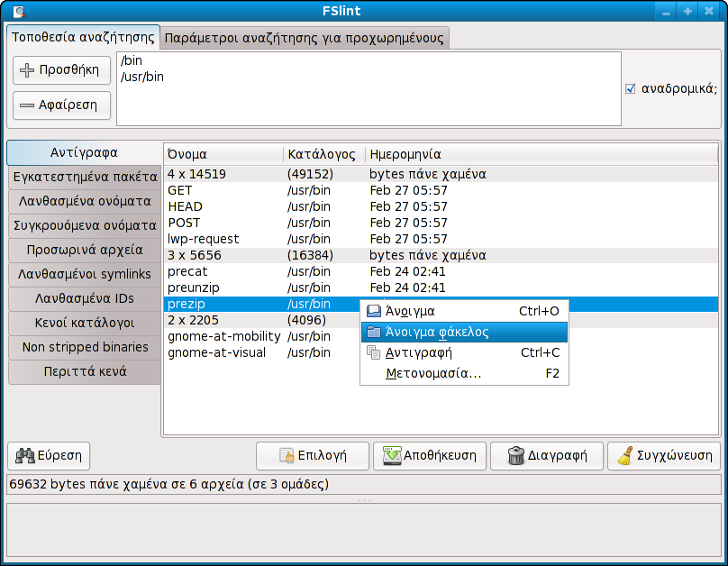Click the binoculars icon on Εύρεση
Viewport: 728px width, 566px height.
pos(25,456)
